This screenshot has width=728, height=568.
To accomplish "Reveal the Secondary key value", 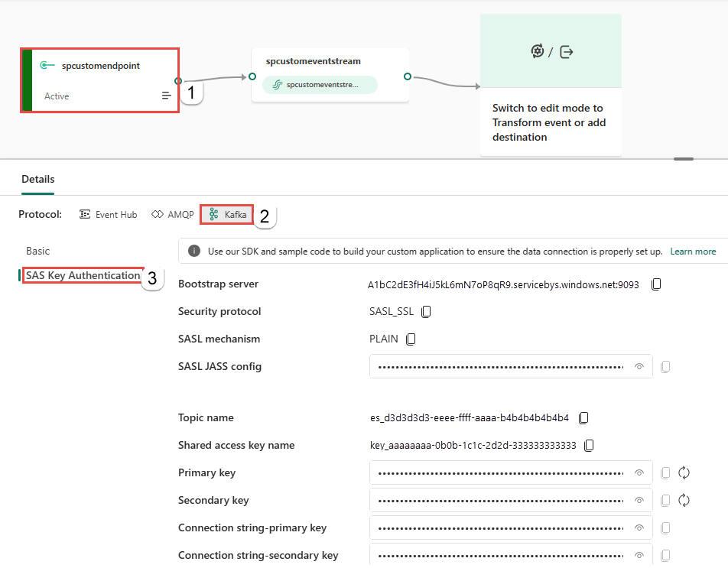I will [639, 501].
